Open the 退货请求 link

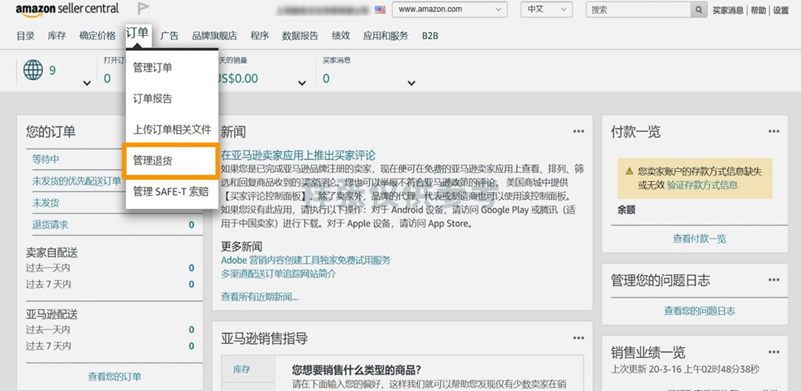coord(50,225)
